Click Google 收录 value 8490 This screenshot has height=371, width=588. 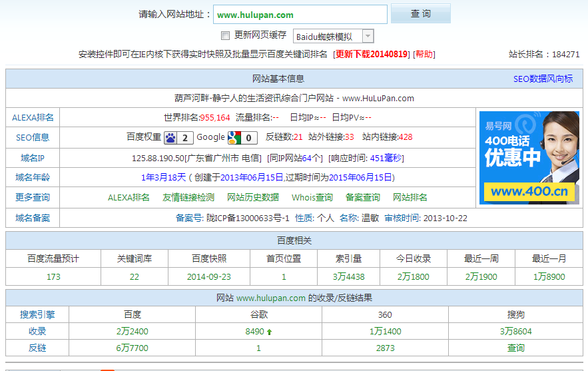(254, 331)
